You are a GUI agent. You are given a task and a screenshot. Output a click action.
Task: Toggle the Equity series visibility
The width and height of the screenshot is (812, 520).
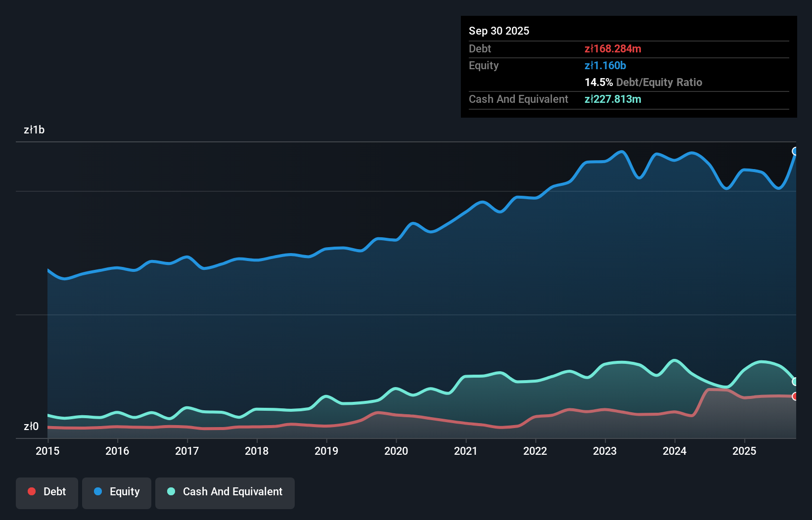(116, 492)
